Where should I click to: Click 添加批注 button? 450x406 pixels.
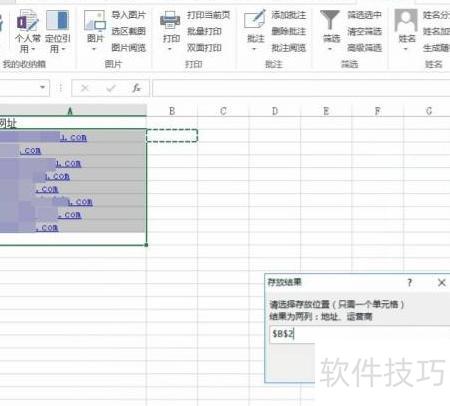[289, 15]
